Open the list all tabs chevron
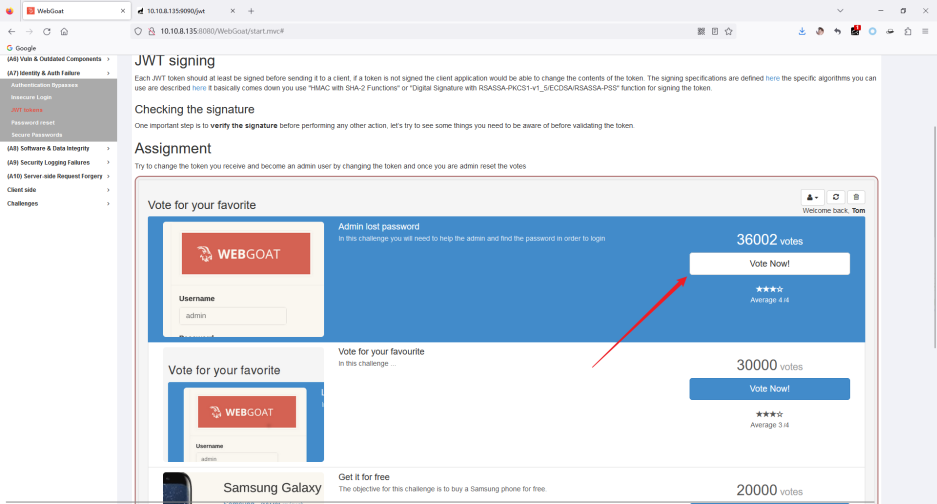This screenshot has height=504, width=937. tap(840, 11)
